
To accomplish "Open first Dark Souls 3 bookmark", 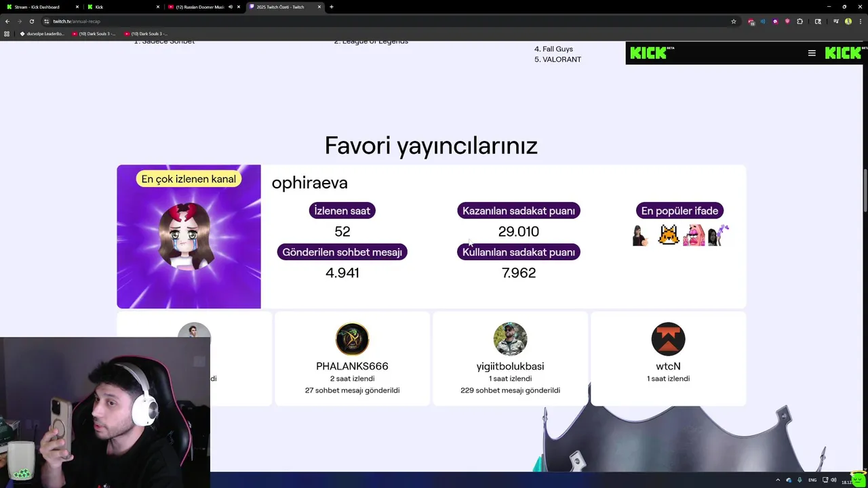I will pyautogui.click(x=94, y=33).
